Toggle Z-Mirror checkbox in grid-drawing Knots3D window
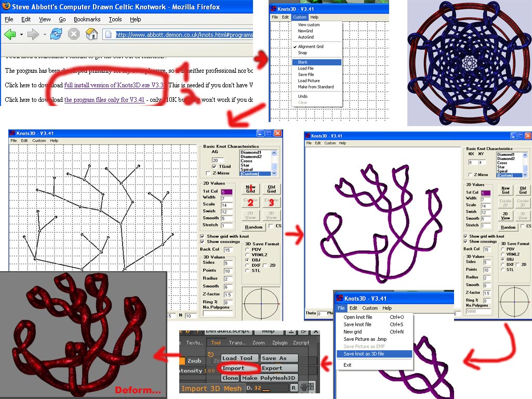 click(x=208, y=173)
